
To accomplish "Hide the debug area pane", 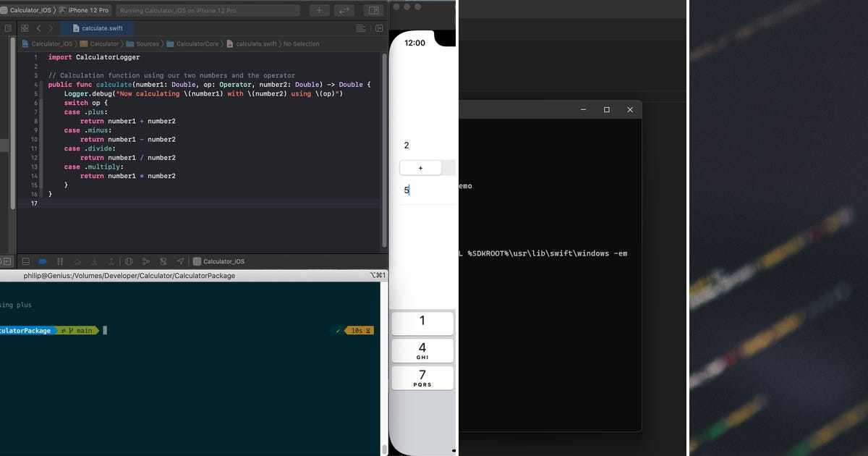I will coord(25,261).
